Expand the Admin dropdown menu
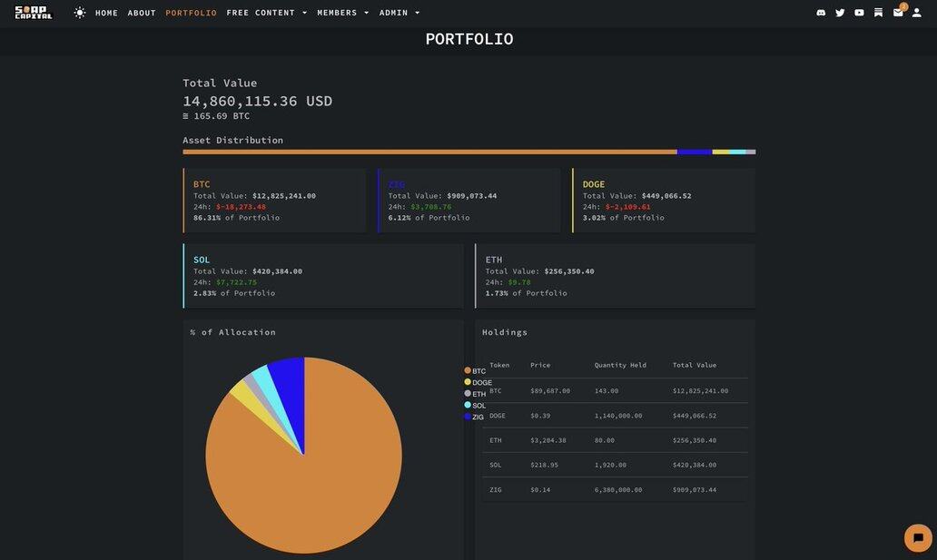Viewport: 937px width, 560px height. coord(399,13)
